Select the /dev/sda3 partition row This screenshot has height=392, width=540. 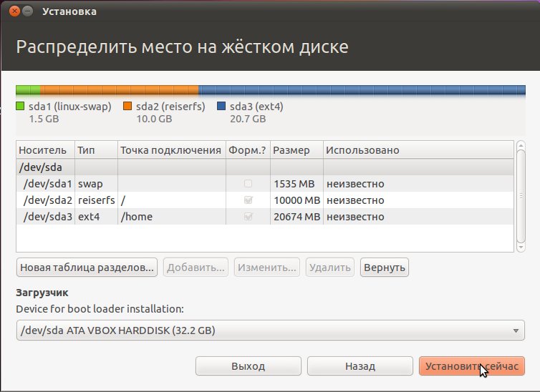265,217
